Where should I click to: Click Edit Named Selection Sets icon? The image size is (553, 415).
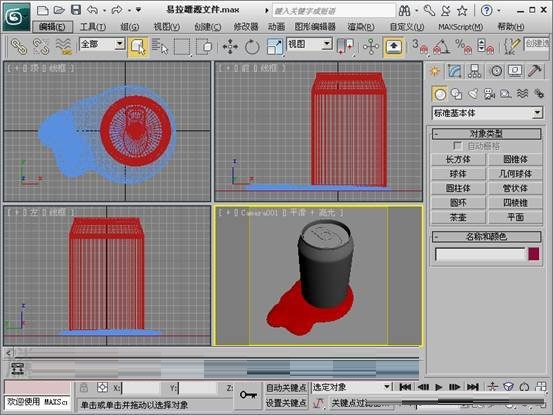(512, 47)
